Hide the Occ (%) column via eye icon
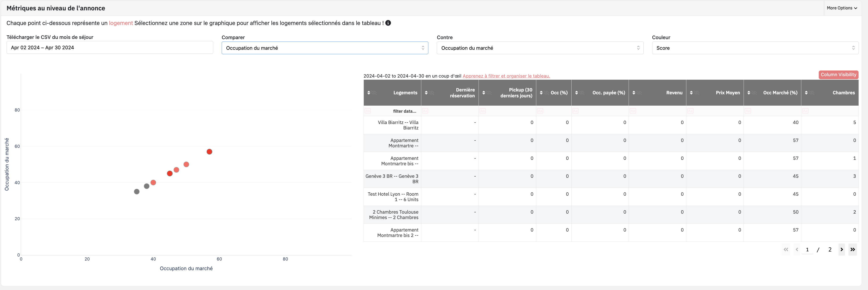This screenshot has width=868, height=290. pos(547,93)
